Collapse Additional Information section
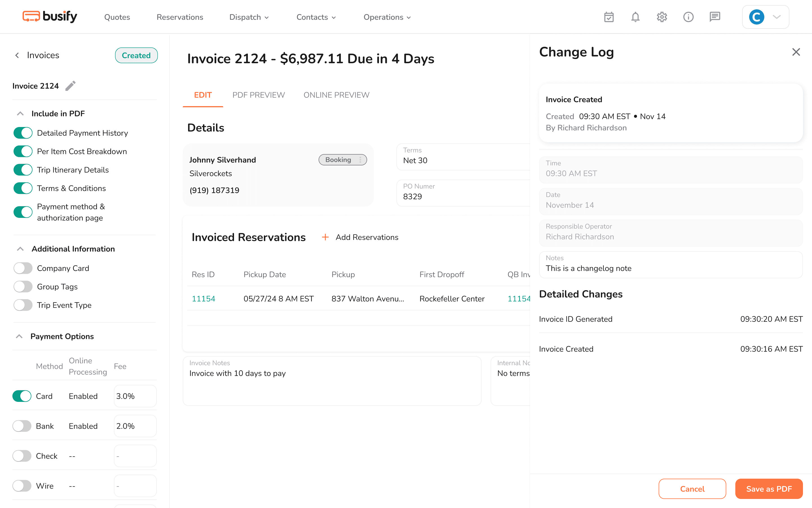This screenshot has height=508, width=812. (x=20, y=249)
